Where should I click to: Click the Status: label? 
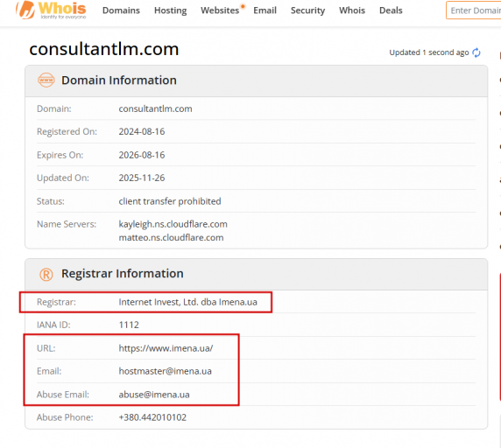click(x=51, y=201)
